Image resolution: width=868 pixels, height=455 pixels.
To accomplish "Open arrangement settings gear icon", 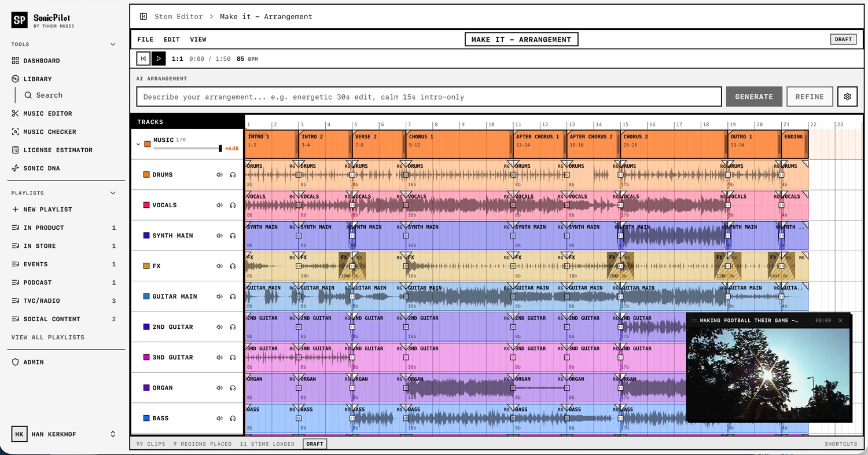I will pos(847,97).
